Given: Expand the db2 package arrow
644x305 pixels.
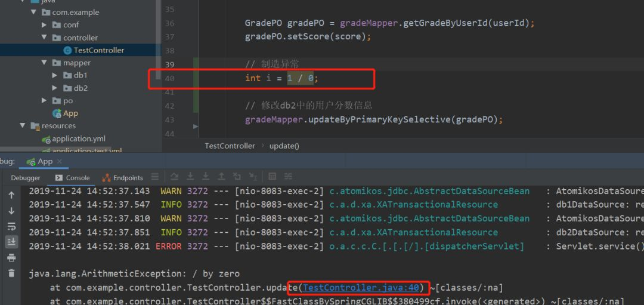Looking at the screenshot, I should pos(55,88).
